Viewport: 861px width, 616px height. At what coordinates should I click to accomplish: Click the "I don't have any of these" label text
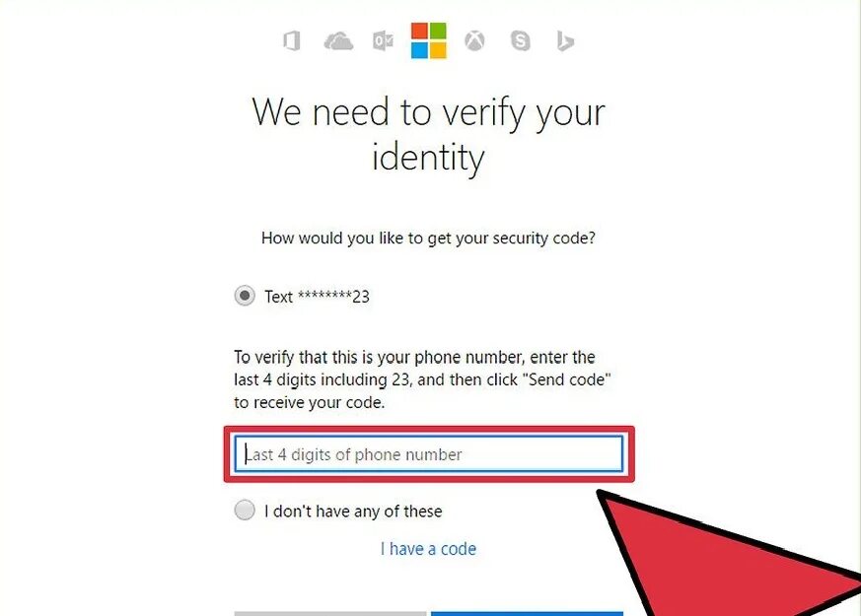(353, 512)
